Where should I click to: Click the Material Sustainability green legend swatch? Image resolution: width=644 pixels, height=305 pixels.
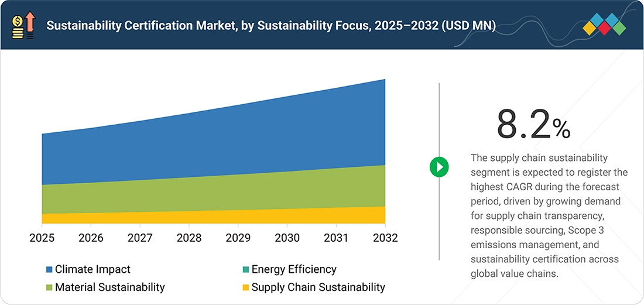point(49,287)
